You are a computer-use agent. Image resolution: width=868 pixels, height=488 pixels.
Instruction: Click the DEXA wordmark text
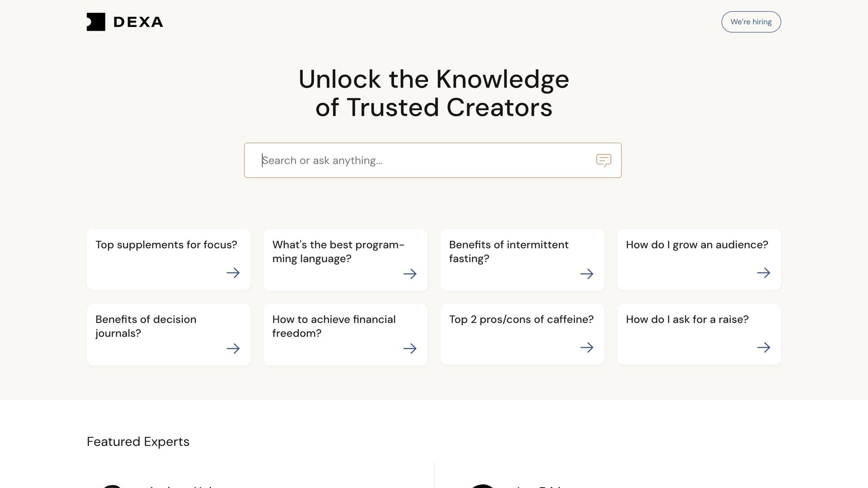(138, 22)
